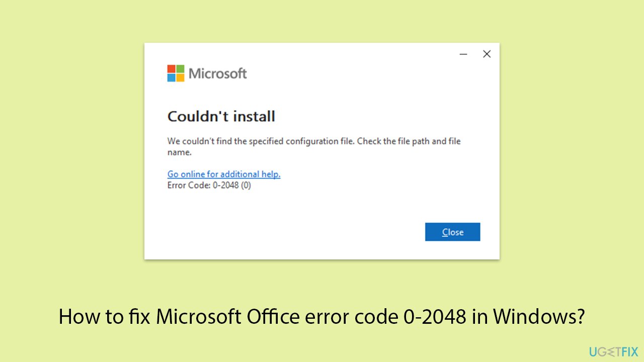
Task: Select the red square in the Microsoft logo
Action: 172,69
